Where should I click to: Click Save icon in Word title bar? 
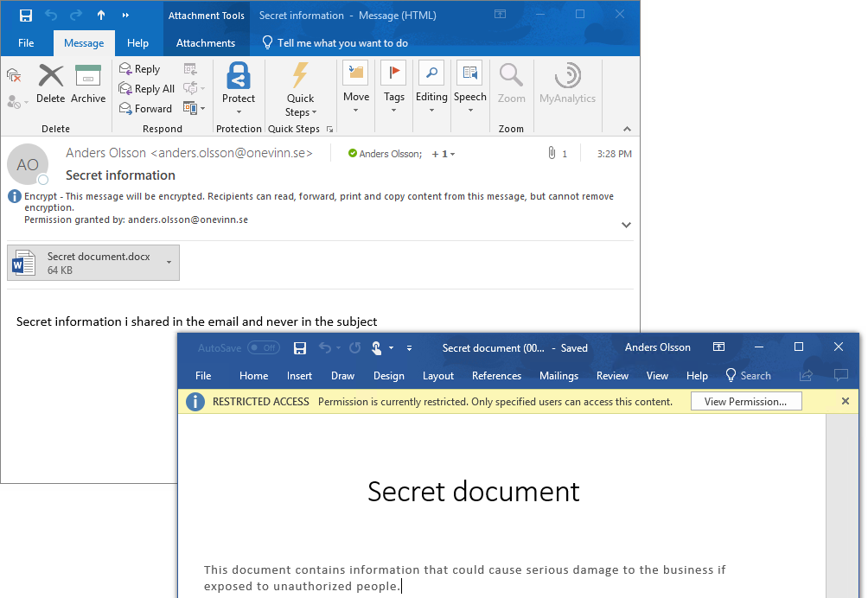300,348
